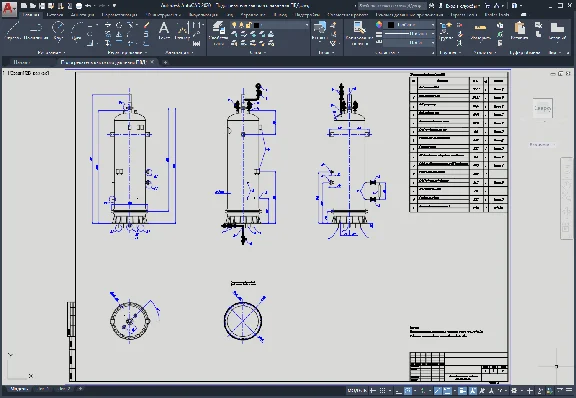This screenshot has height=398, width=576.
Task: Open the Base view tool
Action: (557, 31)
